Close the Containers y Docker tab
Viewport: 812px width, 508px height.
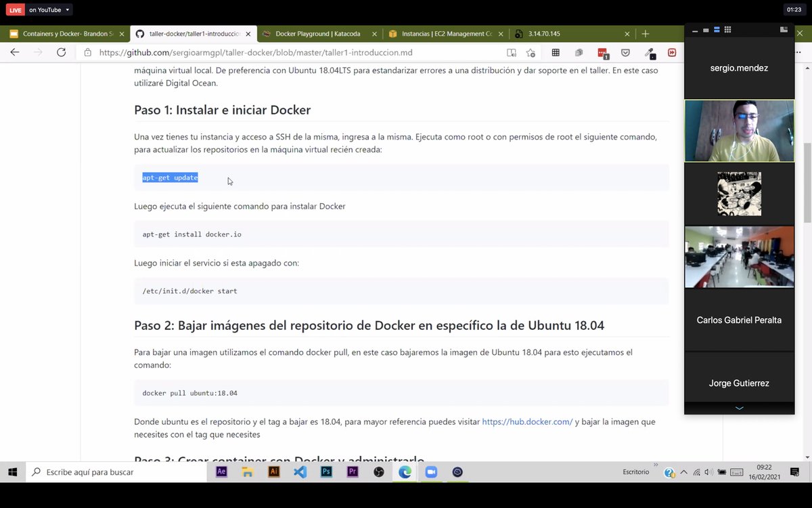point(121,33)
